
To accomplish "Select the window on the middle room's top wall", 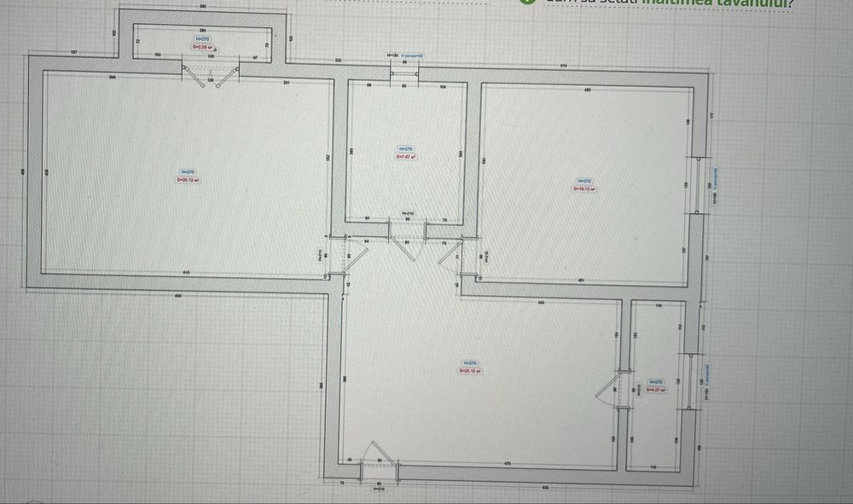I will (404, 74).
